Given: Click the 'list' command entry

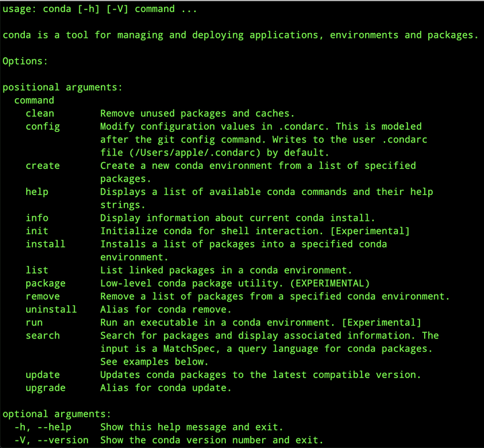Looking at the screenshot, I should [x=37, y=270].
